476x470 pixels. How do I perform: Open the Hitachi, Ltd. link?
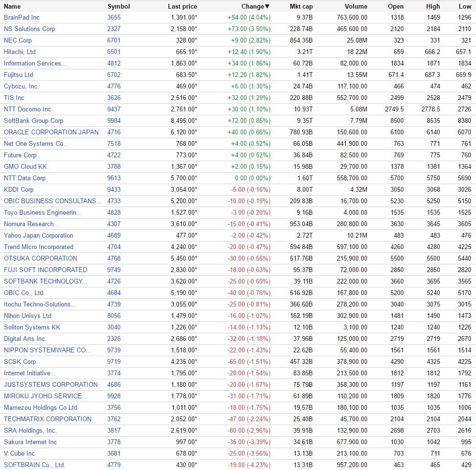tap(21, 52)
